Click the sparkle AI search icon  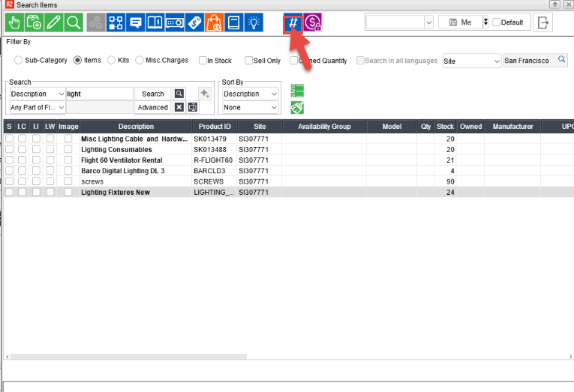pos(205,94)
